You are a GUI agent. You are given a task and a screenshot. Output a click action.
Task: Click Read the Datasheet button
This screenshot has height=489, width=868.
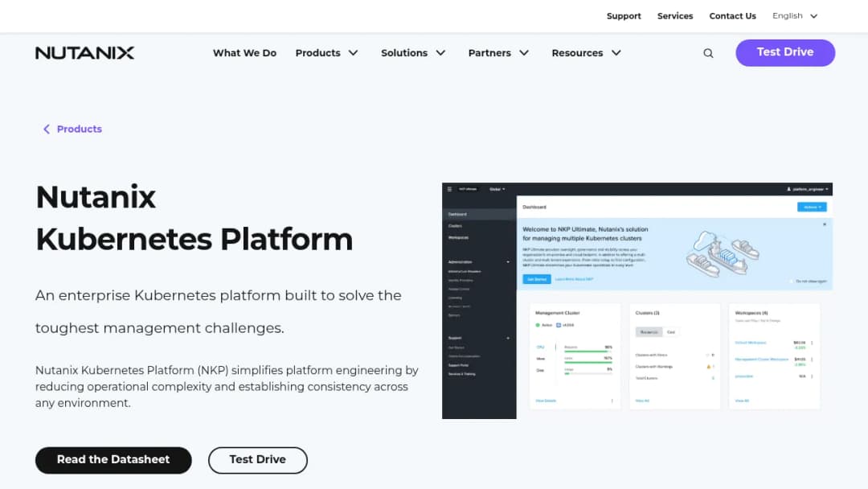113,460
